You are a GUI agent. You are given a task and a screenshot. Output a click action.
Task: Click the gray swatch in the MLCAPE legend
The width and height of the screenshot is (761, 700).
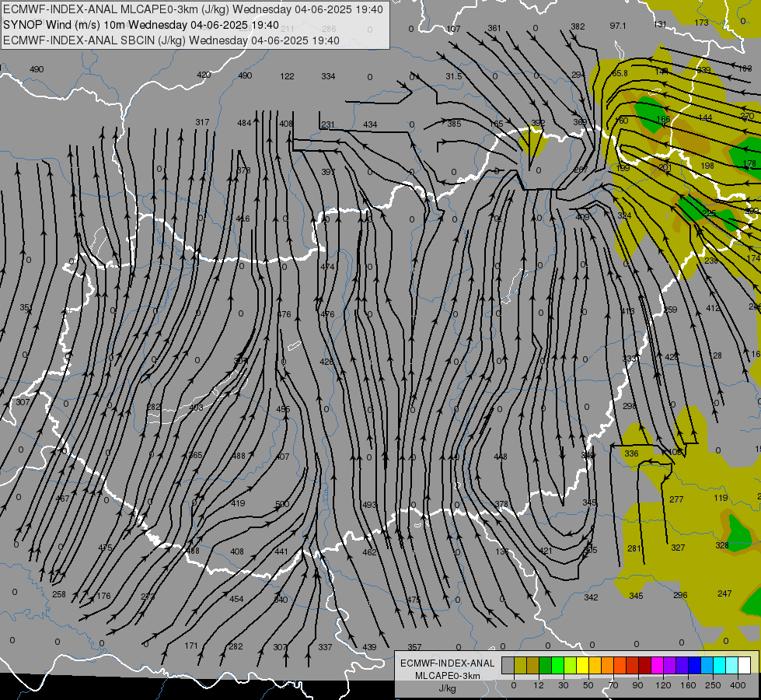pyautogui.click(x=508, y=665)
